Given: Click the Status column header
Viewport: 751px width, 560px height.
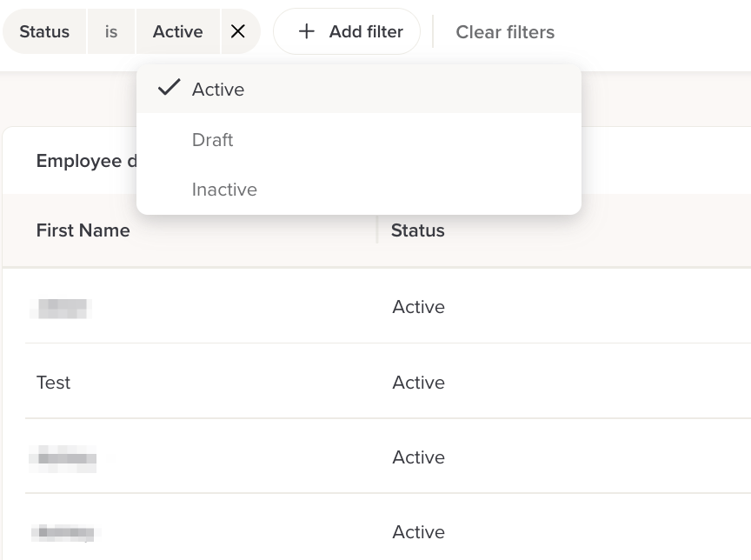Looking at the screenshot, I should tap(418, 230).
